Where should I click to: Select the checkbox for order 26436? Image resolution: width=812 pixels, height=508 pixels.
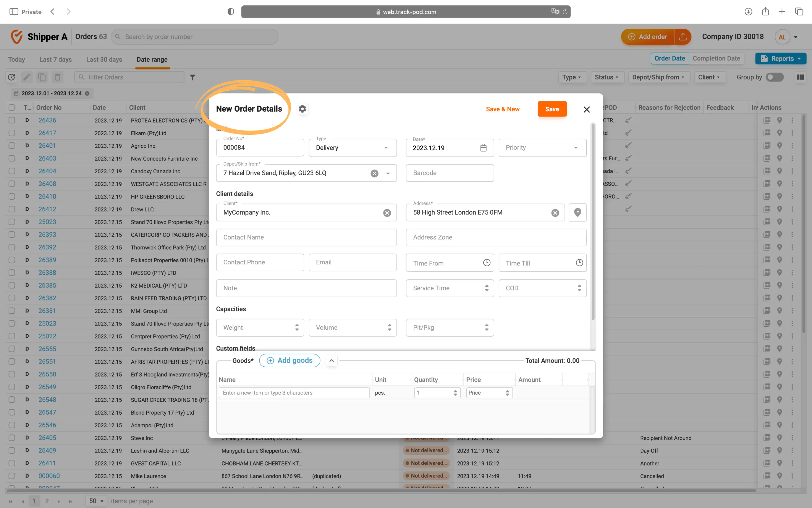click(x=12, y=120)
